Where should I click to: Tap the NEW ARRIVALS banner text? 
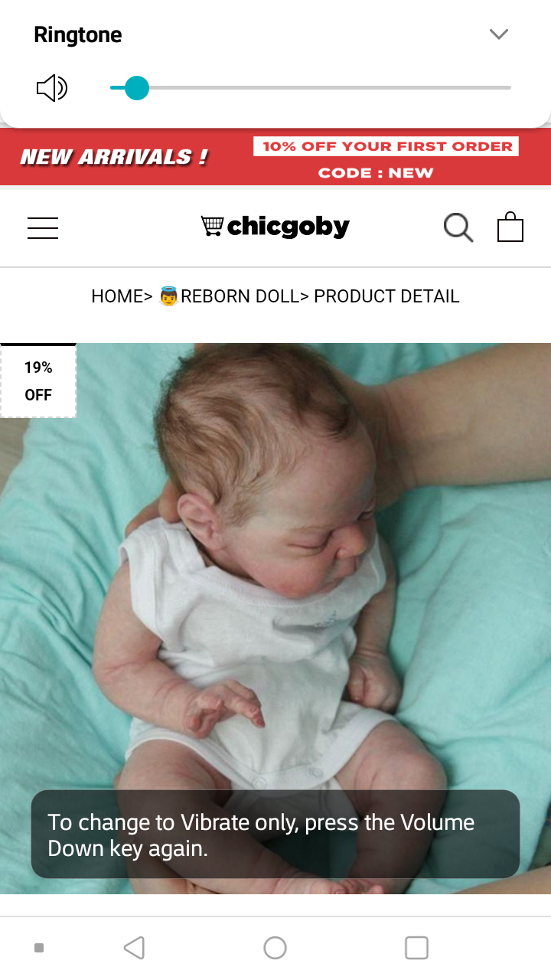pos(113,157)
